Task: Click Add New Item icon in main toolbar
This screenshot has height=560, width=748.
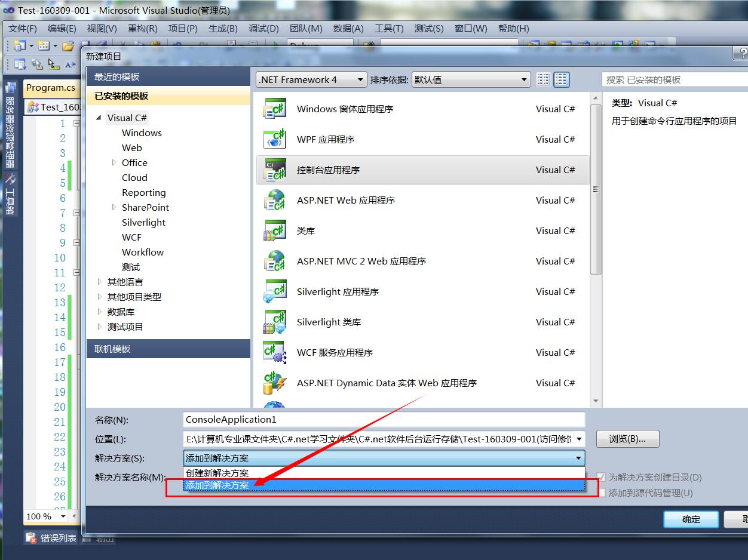Action: (x=43, y=45)
